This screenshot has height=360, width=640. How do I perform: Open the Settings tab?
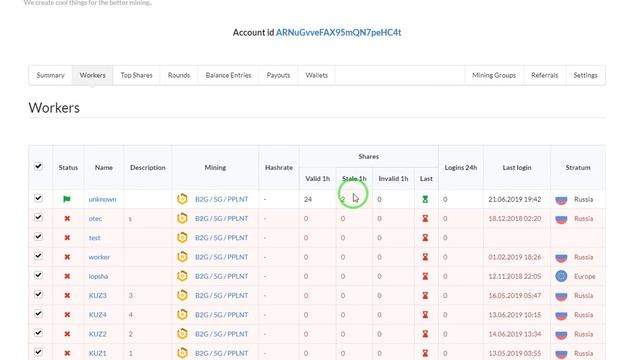click(585, 75)
